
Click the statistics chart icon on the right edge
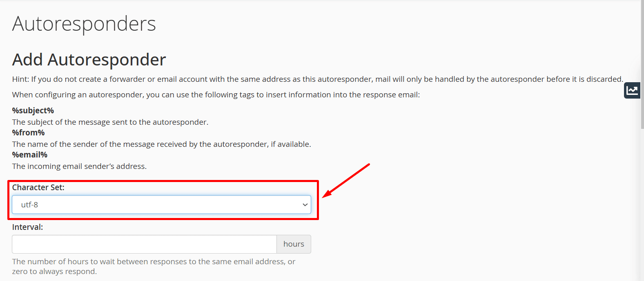(632, 90)
